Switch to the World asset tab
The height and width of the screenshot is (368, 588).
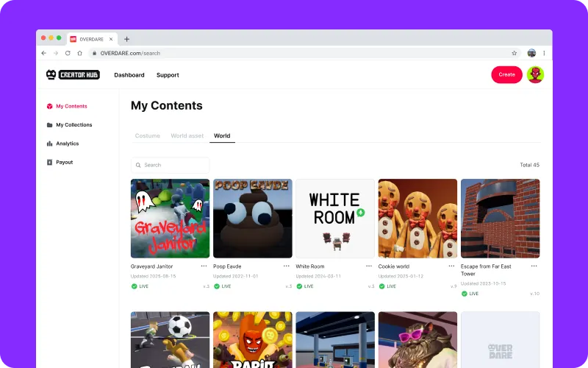tap(187, 135)
